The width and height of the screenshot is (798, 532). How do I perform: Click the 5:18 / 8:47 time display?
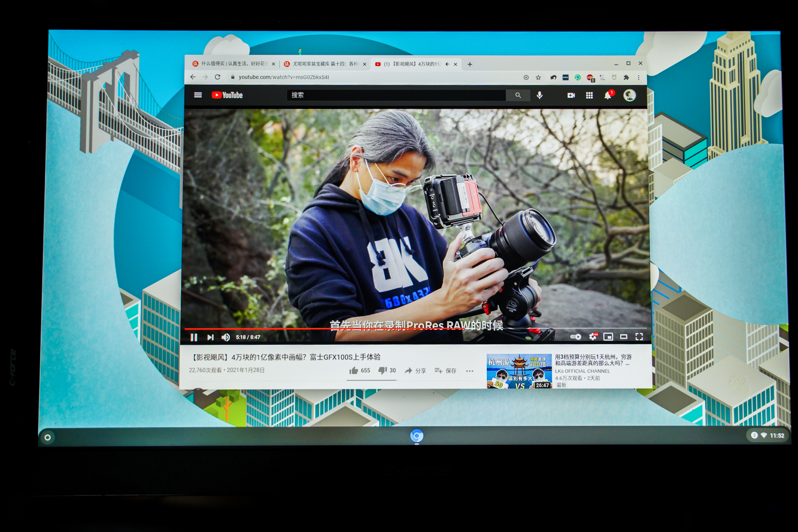[x=248, y=337]
